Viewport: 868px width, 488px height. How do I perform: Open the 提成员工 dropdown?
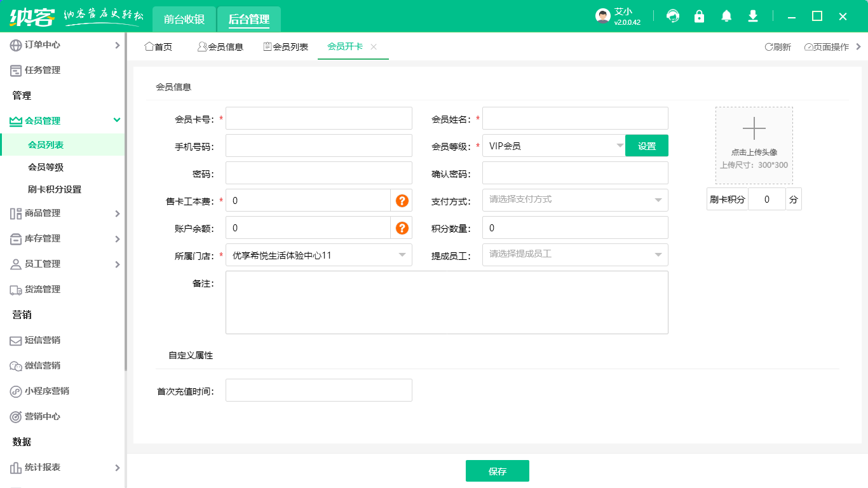[x=575, y=255]
